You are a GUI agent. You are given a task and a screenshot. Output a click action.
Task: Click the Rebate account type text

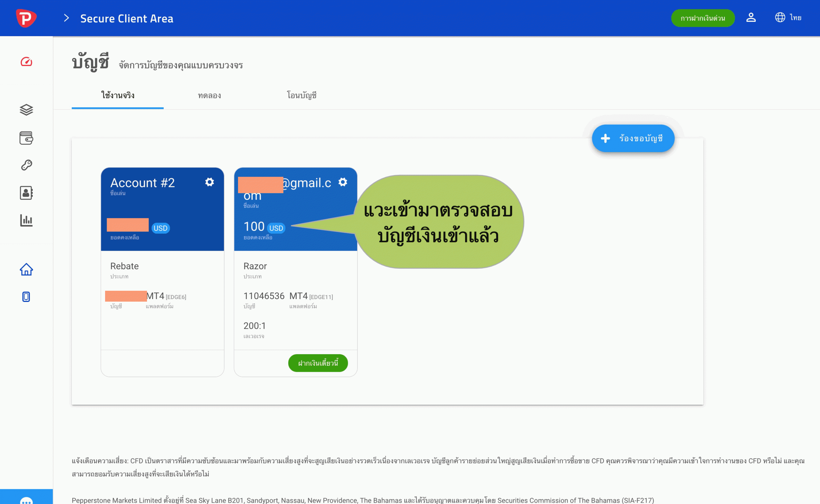tap(124, 266)
